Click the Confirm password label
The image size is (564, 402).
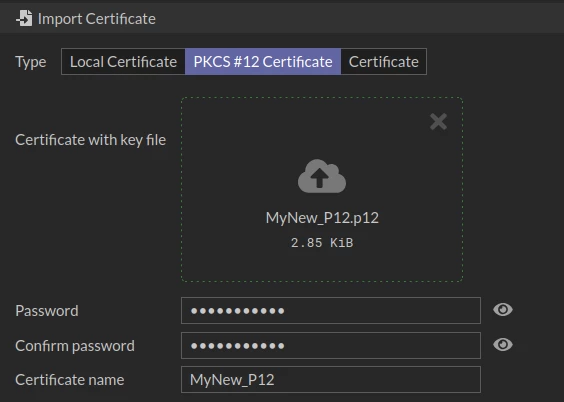pyautogui.click(x=75, y=346)
